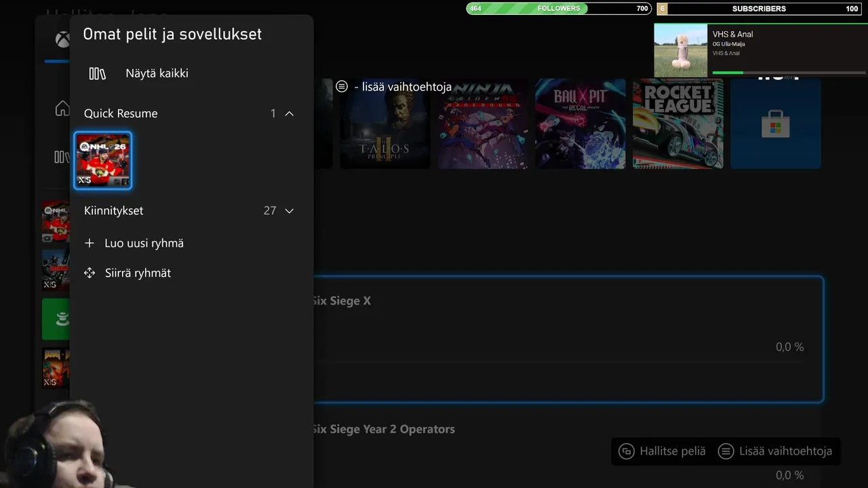Open Rocket League game tile
Screen dimensions: 868x488
pos(677,124)
